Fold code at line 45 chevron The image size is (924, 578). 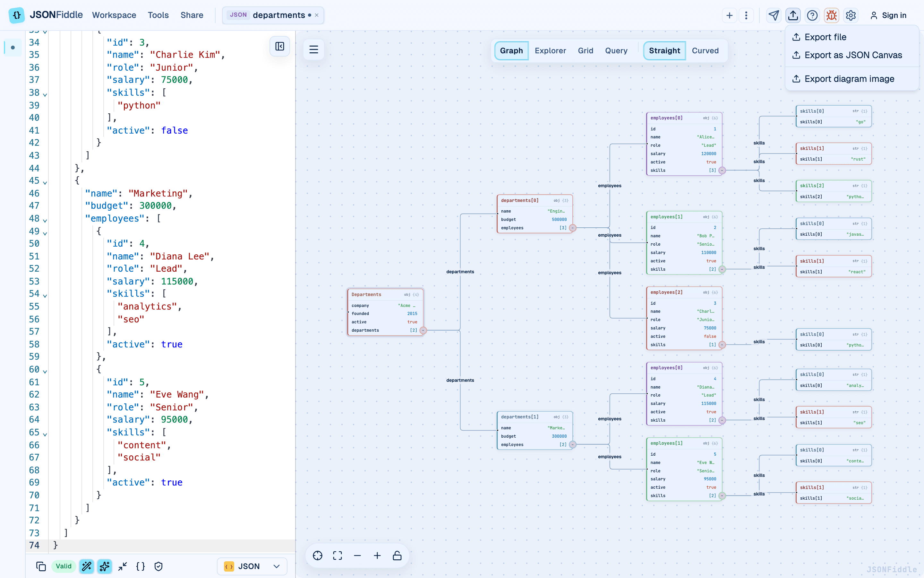coord(45,182)
